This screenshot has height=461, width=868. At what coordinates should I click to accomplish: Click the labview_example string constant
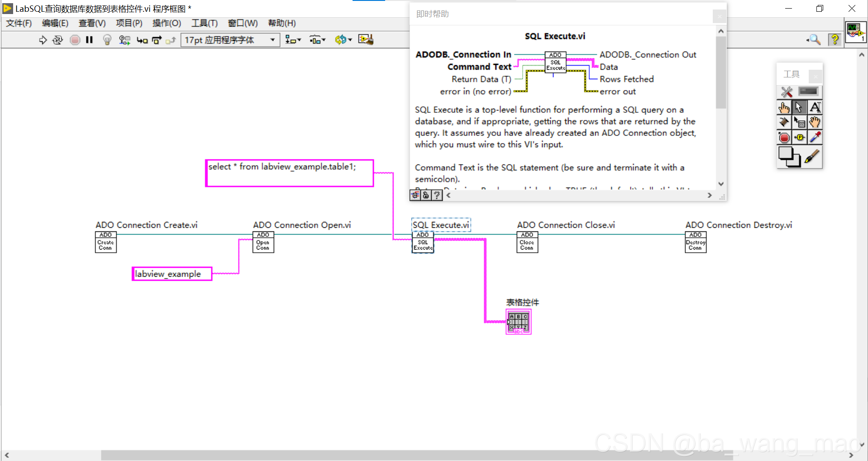[172, 274]
